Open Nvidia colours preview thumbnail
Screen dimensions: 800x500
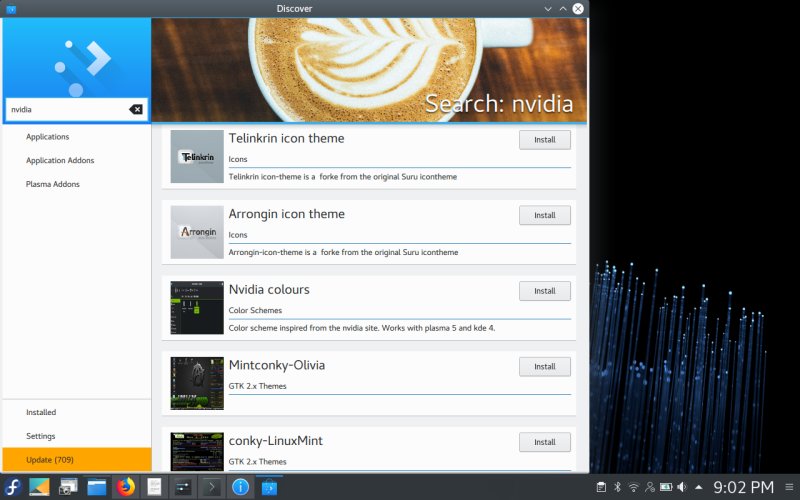click(x=197, y=307)
